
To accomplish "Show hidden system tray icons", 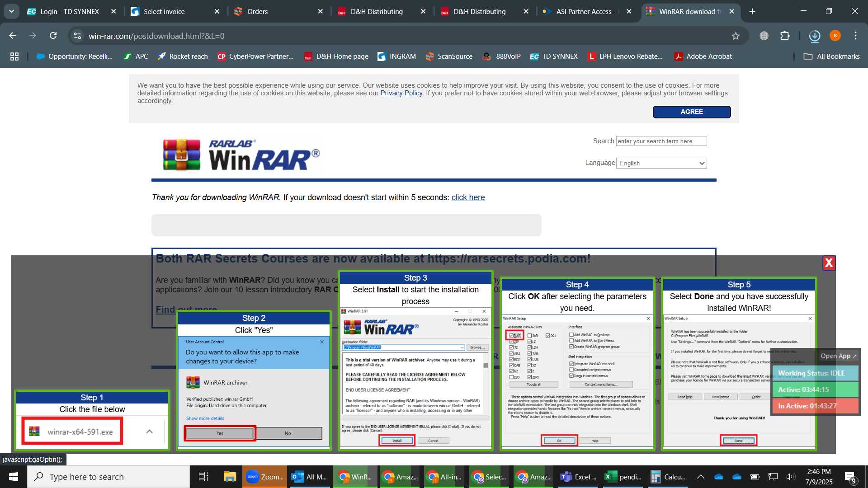I will pos(700,477).
